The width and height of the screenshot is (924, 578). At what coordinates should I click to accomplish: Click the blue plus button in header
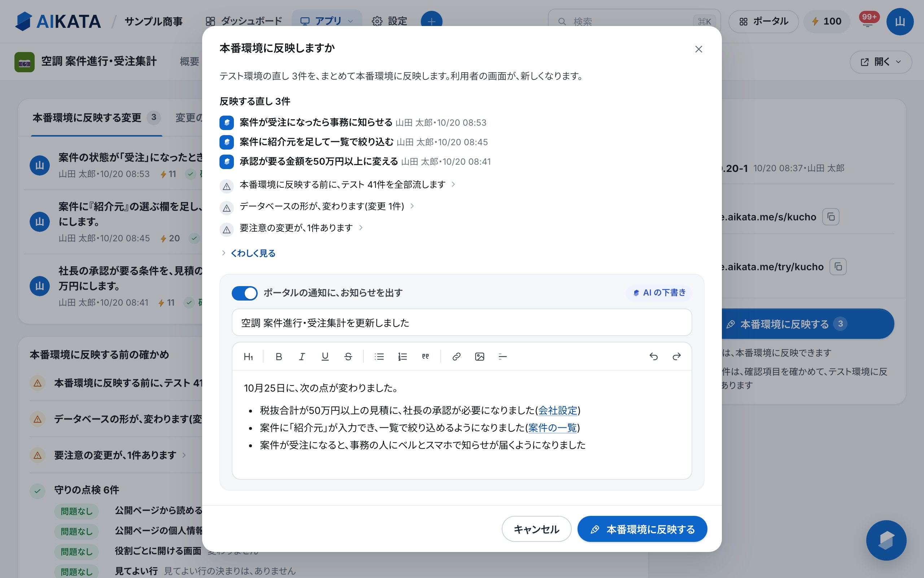coord(431,21)
